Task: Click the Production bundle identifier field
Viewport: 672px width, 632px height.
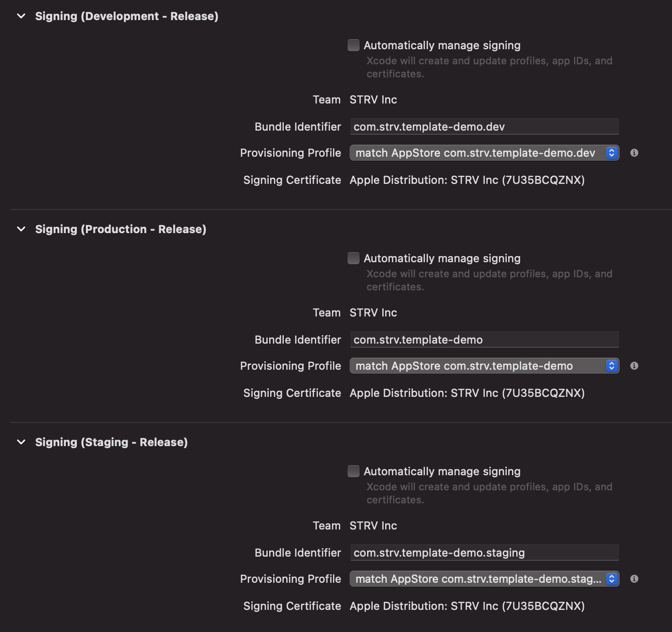Action: pos(484,340)
